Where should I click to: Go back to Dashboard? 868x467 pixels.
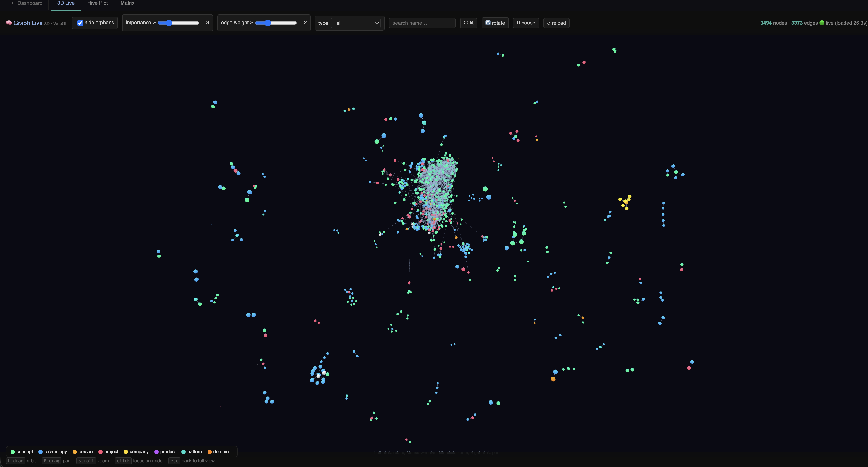click(27, 3)
